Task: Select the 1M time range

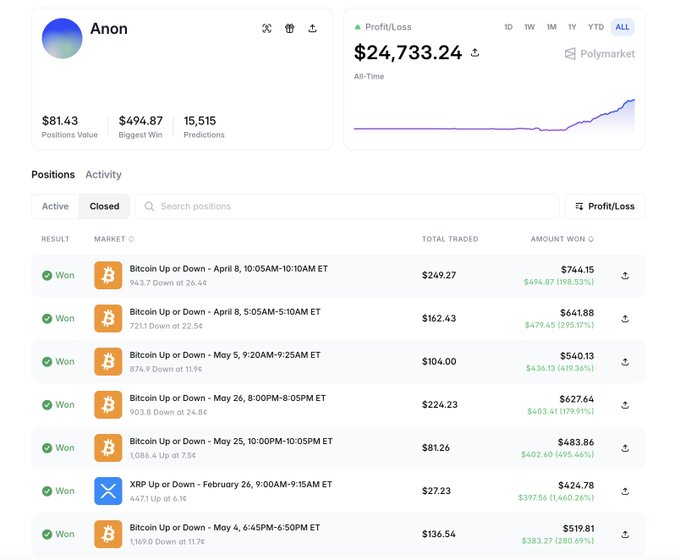Action: [551, 27]
